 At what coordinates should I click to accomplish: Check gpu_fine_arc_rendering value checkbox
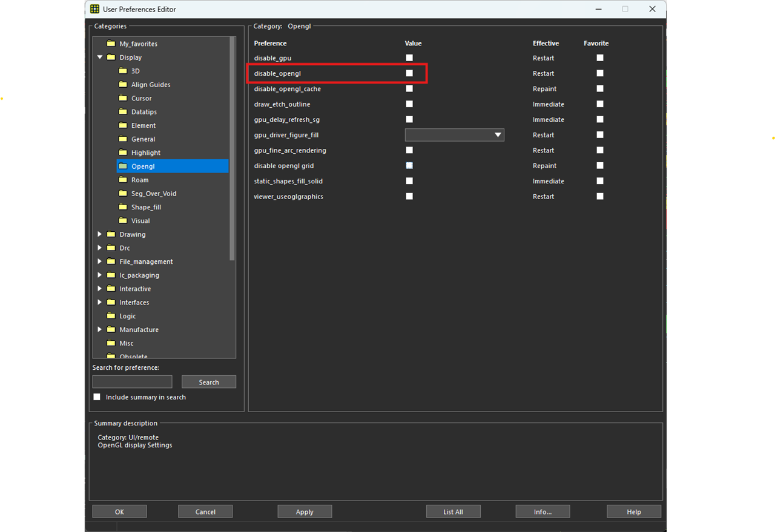tap(409, 150)
